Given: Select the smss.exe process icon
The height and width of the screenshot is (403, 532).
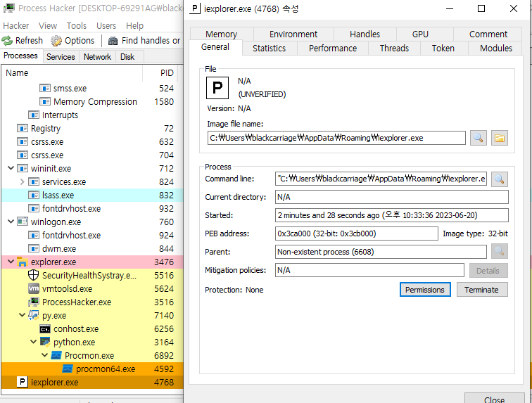Looking at the screenshot, I should click(45, 88).
